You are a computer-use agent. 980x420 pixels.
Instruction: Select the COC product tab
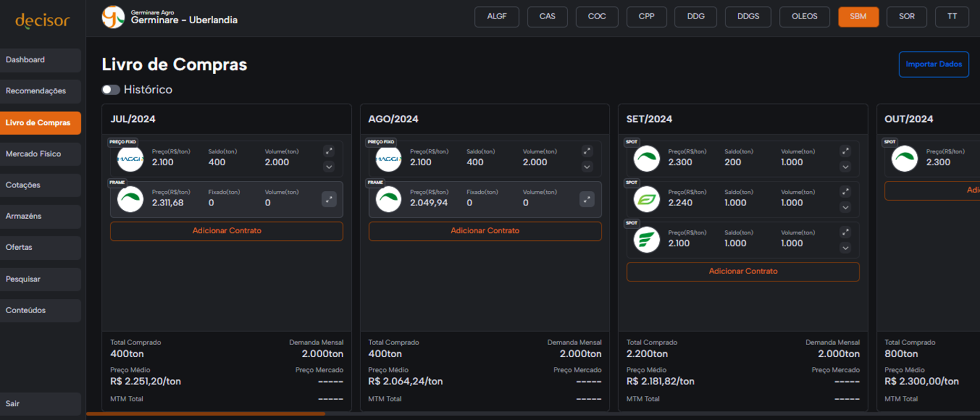pos(597,16)
